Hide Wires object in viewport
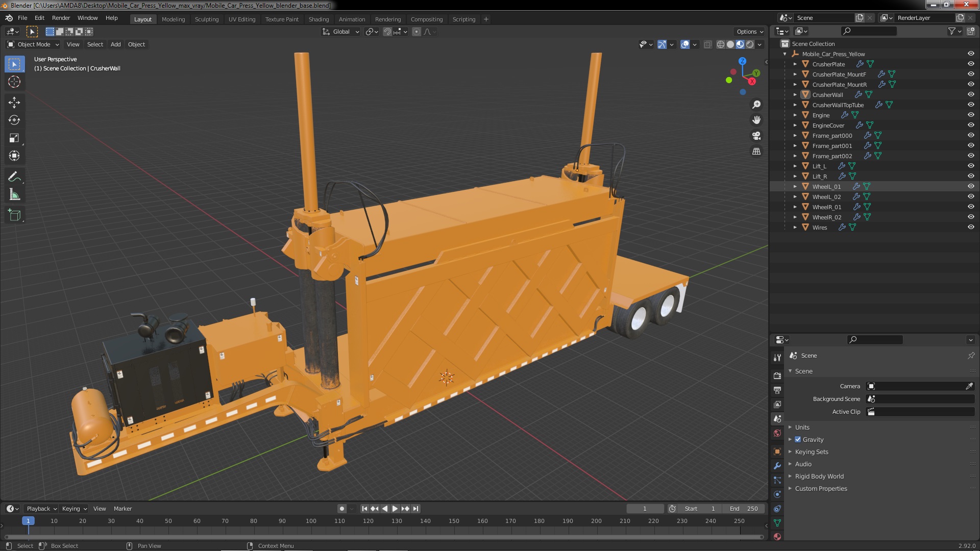The width and height of the screenshot is (980, 551). coord(971,227)
